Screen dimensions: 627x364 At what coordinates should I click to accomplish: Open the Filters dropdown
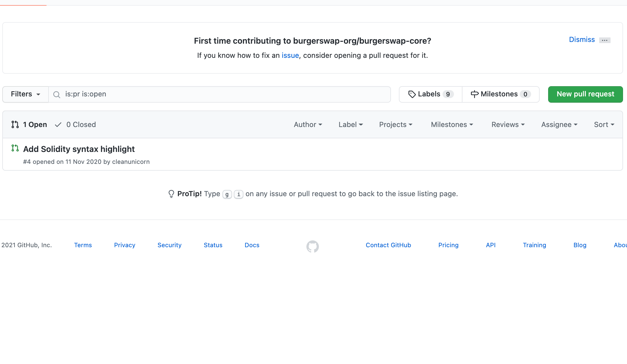[x=26, y=94]
